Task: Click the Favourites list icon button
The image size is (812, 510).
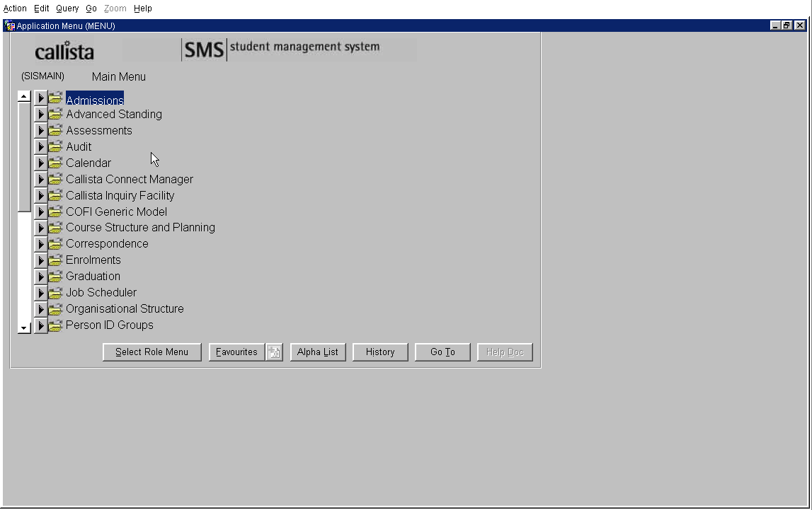Action: click(x=275, y=352)
